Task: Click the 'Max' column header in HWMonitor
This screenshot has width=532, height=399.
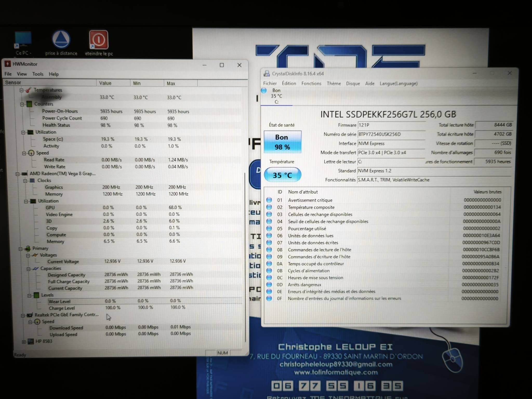Action: (181, 83)
